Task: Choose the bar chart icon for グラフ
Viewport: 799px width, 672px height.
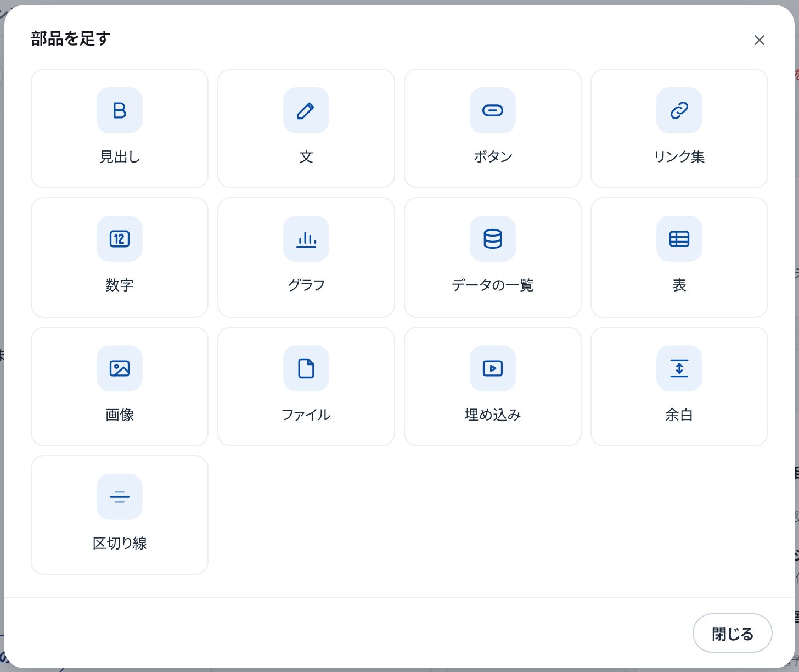Action: click(306, 239)
